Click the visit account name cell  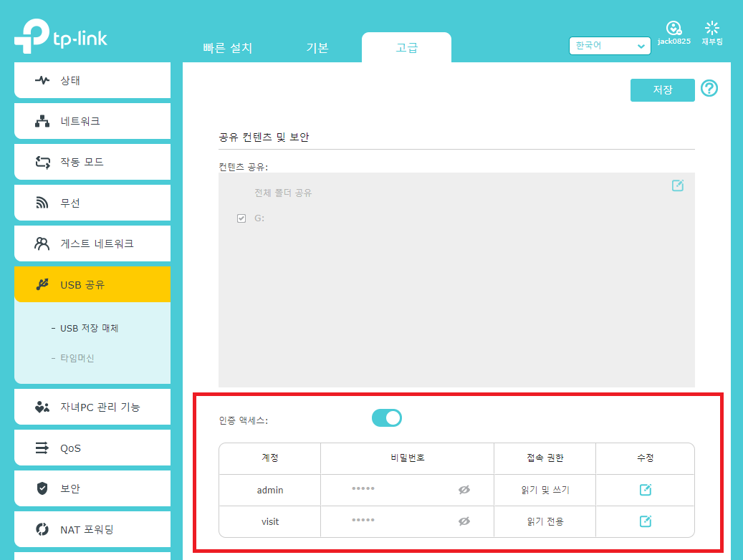click(x=270, y=521)
